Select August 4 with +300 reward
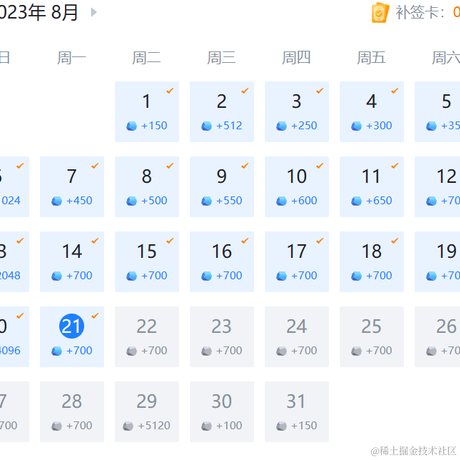Viewport: 460px width, 460px height. [x=372, y=112]
